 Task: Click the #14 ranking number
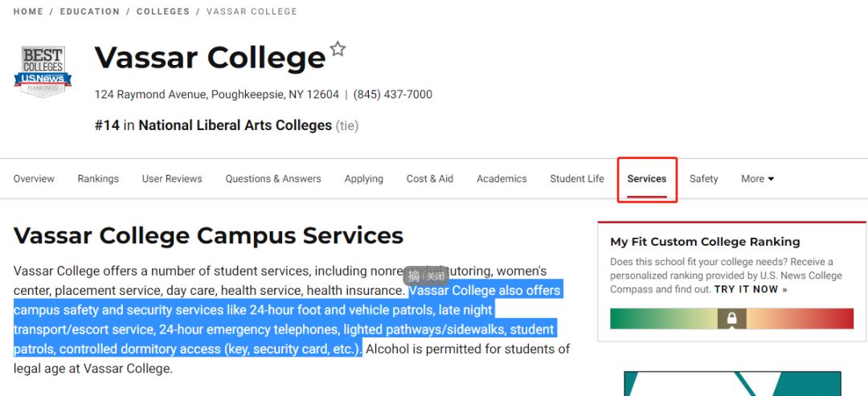(x=107, y=125)
